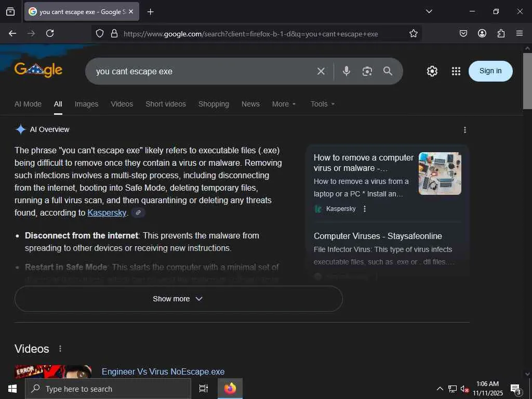Select the All results tab
Image resolution: width=532 pixels, height=399 pixels.
point(58,104)
